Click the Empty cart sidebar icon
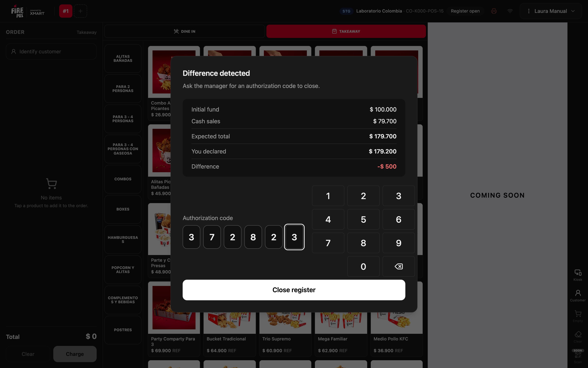Image resolution: width=588 pixels, height=368 pixels. pos(578,316)
